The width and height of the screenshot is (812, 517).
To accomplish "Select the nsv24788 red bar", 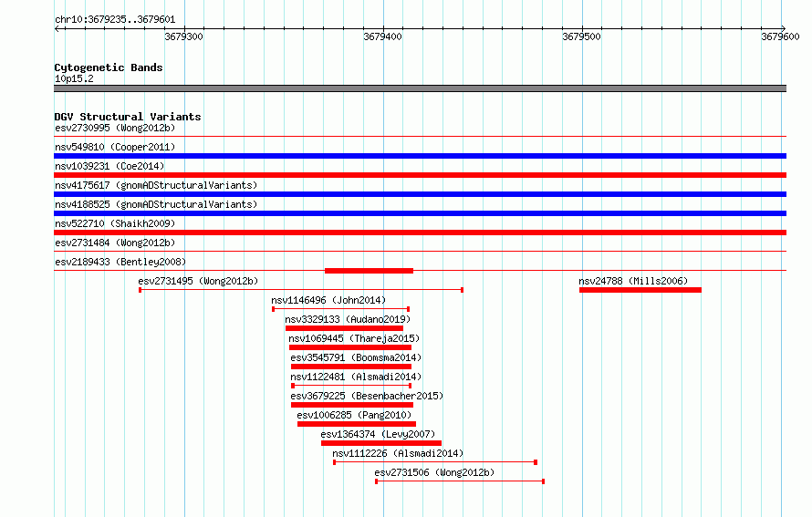I will coord(640,290).
